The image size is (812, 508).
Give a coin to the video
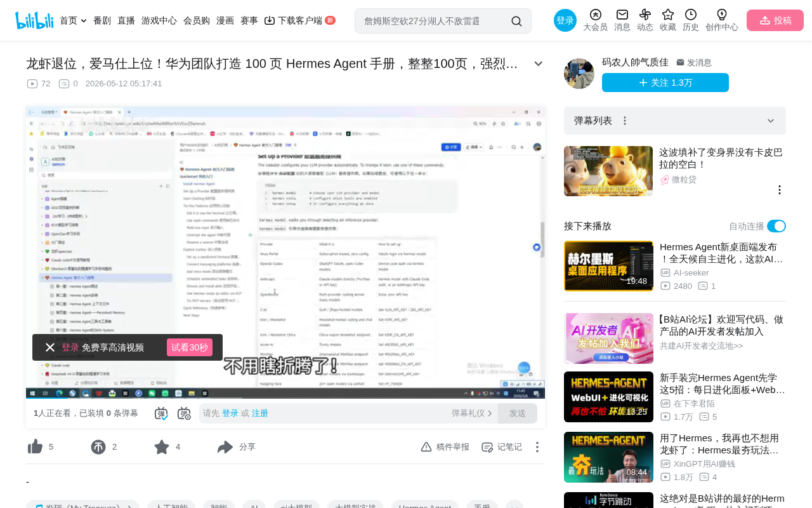coord(98,447)
